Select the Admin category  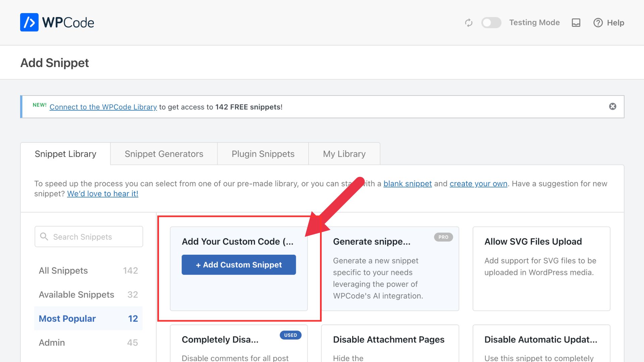click(88, 343)
